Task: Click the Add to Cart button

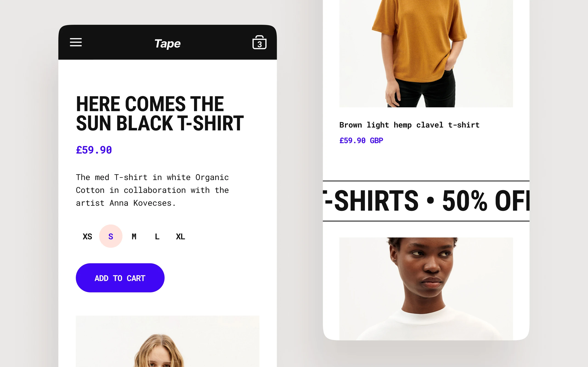Action: pyautogui.click(x=120, y=278)
